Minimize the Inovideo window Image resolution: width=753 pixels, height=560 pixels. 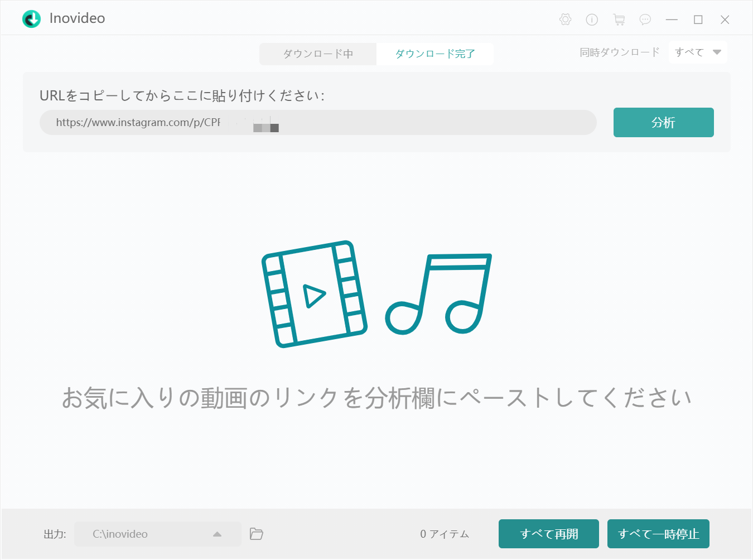pyautogui.click(x=672, y=19)
